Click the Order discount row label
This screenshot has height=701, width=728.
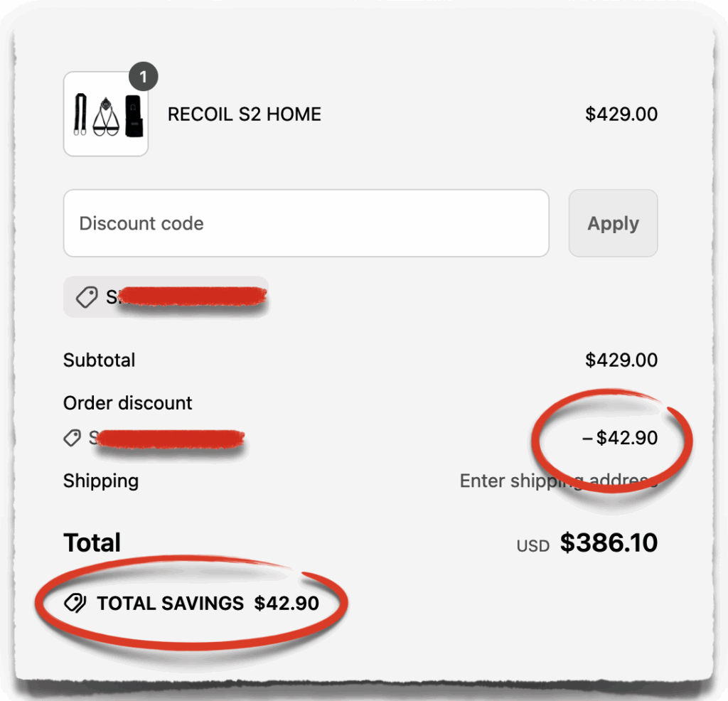coord(128,403)
